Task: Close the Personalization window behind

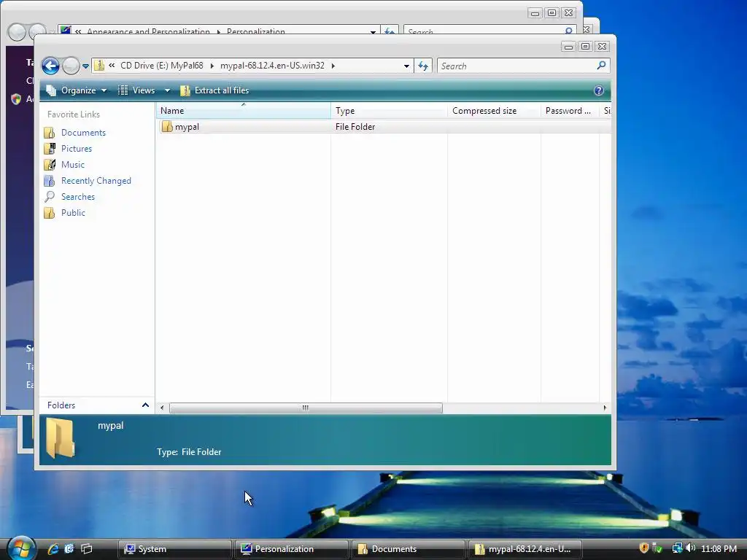Action: coord(569,13)
